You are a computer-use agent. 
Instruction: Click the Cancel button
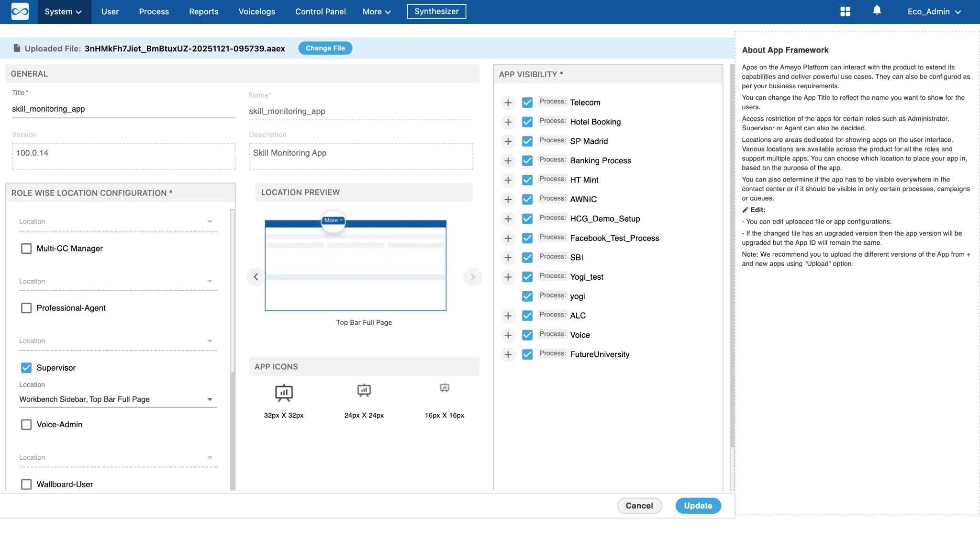pos(639,506)
